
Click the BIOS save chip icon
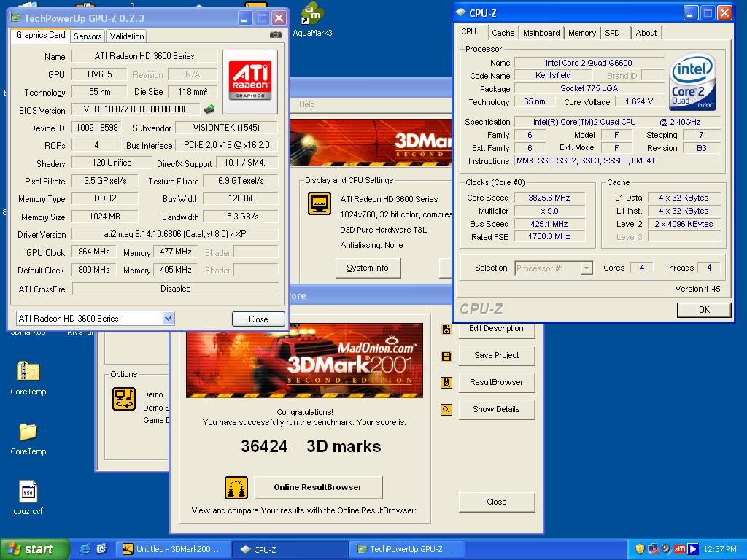coord(209,109)
